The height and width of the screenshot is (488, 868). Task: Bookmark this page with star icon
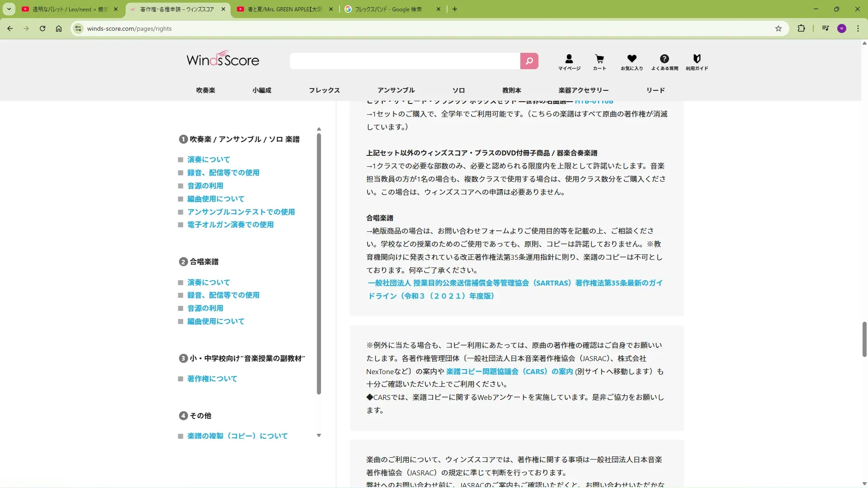(778, 28)
